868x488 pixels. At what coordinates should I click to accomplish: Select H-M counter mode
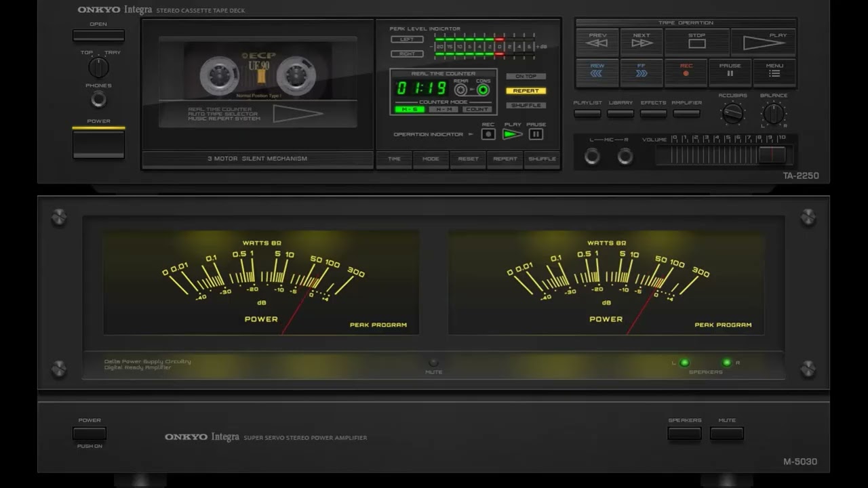(443, 109)
